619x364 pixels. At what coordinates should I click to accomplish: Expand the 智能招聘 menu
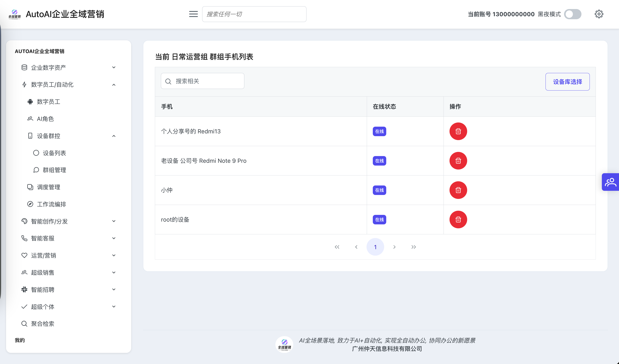tap(69, 289)
